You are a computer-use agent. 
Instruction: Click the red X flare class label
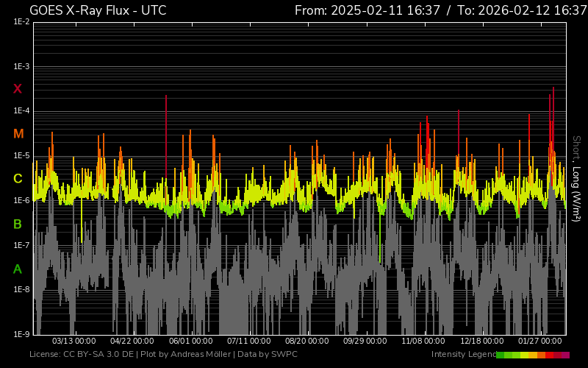click(x=18, y=89)
